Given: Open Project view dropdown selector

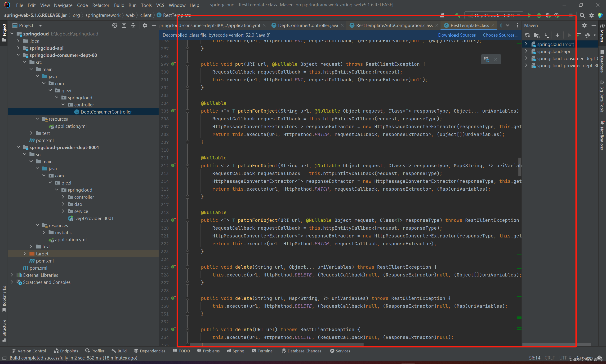Looking at the screenshot, I should coord(40,26).
